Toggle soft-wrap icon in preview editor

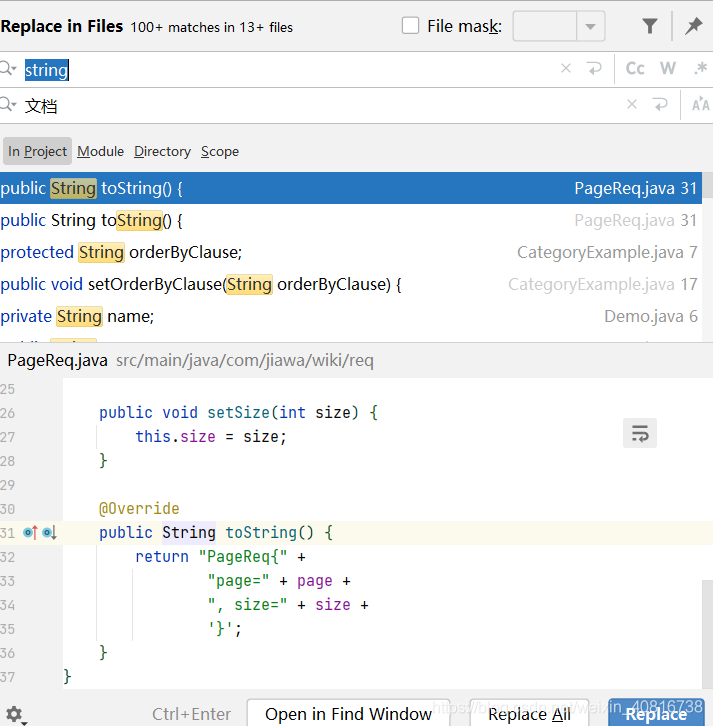click(x=640, y=433)
